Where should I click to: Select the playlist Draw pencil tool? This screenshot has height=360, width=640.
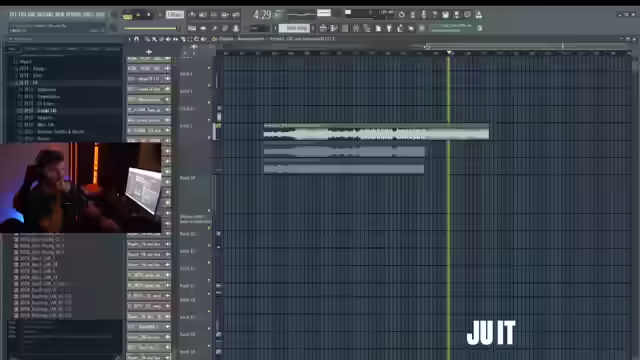147,39
